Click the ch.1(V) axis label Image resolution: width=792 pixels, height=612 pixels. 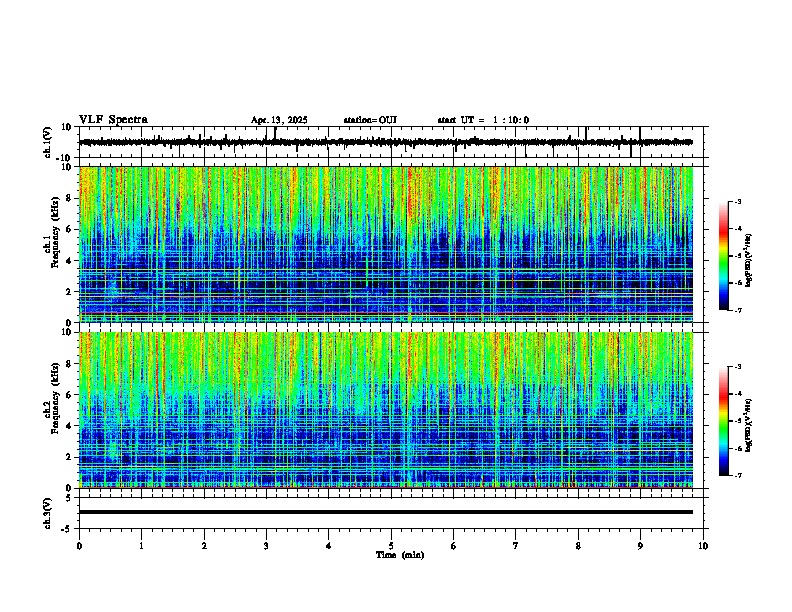pyautogui.click(x=47, y=142)
